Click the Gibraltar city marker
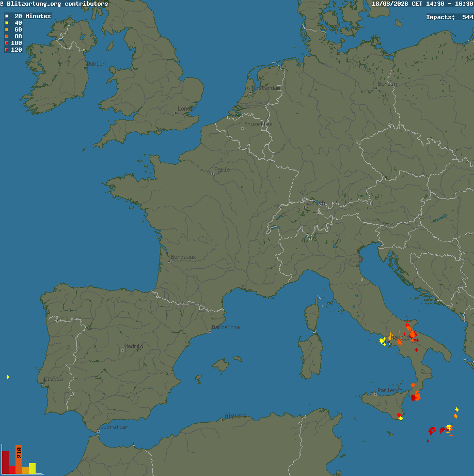The image size is (474, 476). pos(99,431)
